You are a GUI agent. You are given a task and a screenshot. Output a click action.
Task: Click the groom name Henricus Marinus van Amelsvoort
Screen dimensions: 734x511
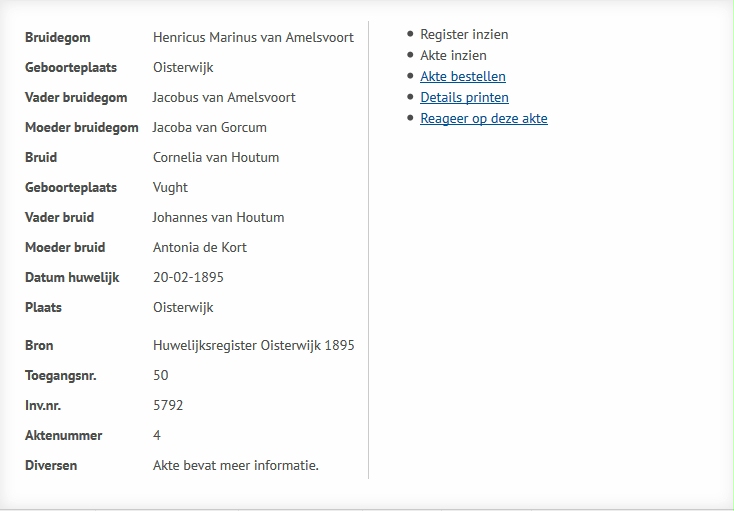(253, 37)
